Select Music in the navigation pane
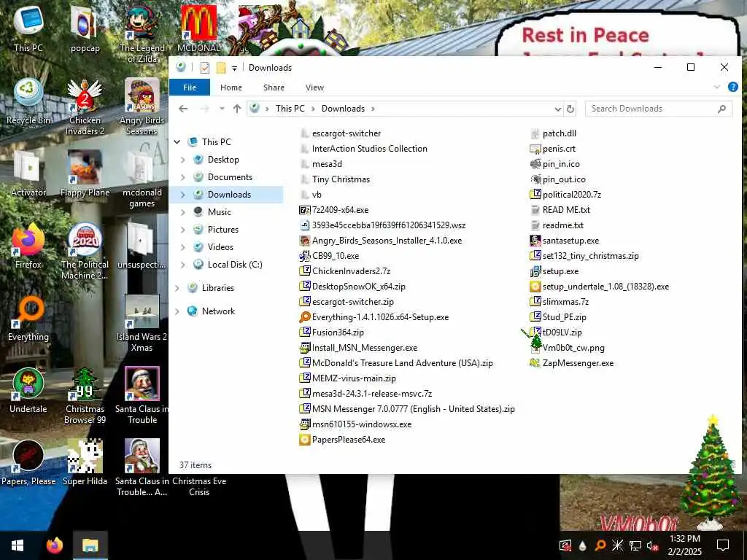 click(x=219, y=212)
